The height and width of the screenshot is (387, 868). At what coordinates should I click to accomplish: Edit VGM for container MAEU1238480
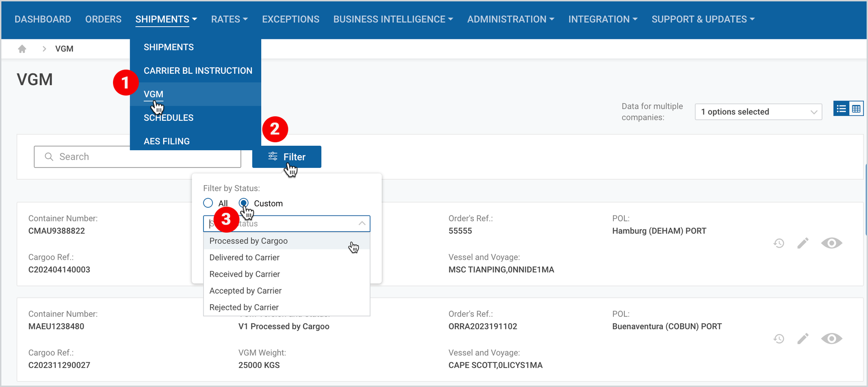point(803,339)
